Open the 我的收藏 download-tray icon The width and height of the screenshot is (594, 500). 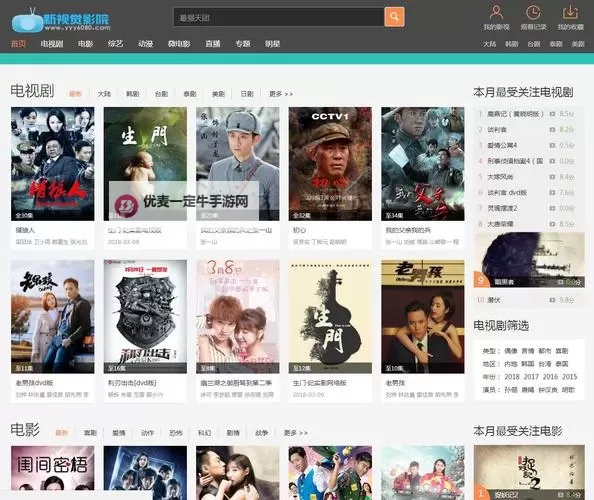(570, 12)
